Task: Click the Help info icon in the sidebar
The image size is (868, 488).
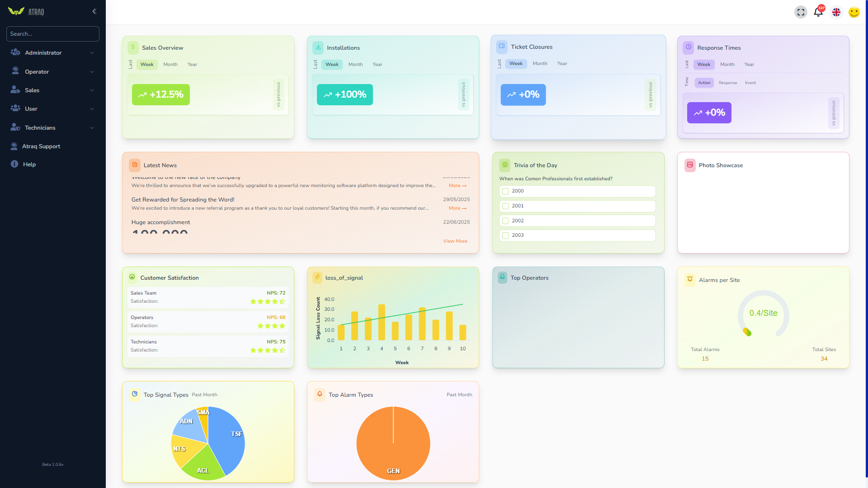Action: point(14,164)
